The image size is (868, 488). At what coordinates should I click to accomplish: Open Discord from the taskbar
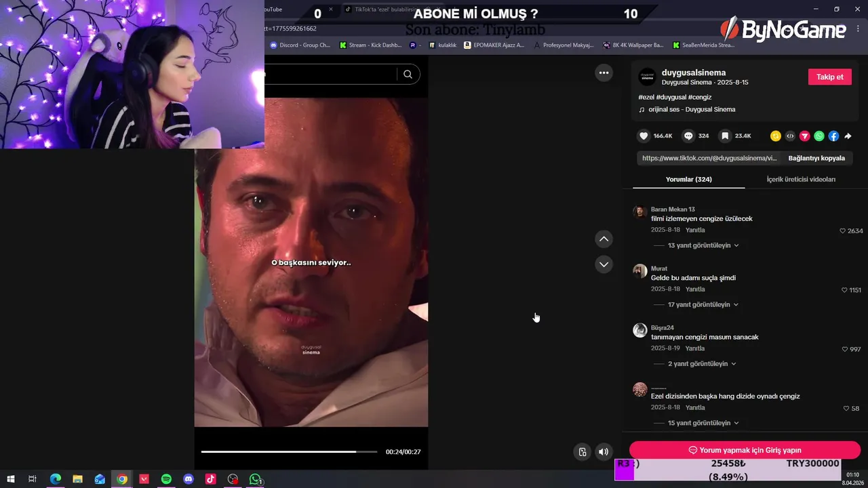point(189,479)
